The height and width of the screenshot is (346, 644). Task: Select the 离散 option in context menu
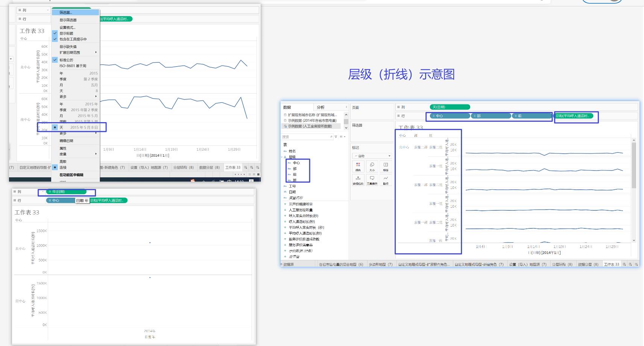(76, 162)
